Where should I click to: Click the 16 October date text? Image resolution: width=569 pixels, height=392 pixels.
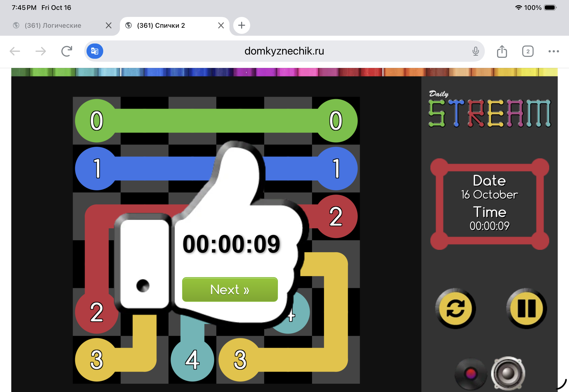coord(489,195)
